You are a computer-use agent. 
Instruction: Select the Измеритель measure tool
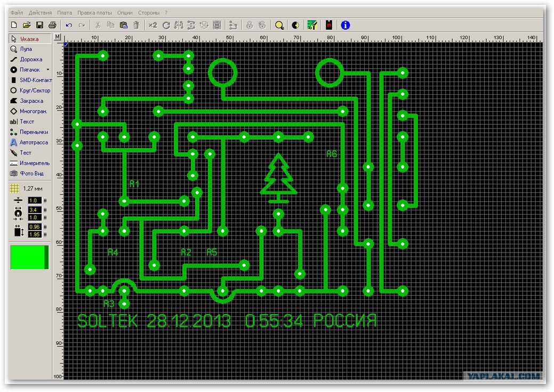[30, 163]
